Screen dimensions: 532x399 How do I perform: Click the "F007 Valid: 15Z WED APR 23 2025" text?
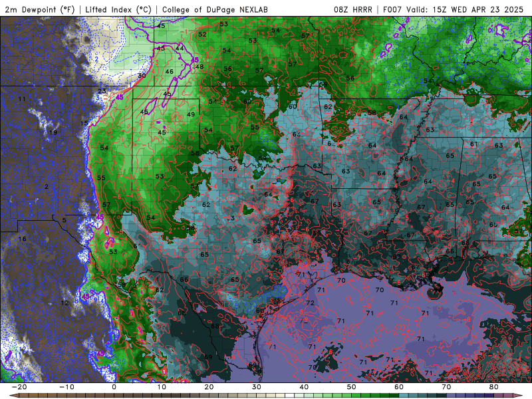(454, 9)
